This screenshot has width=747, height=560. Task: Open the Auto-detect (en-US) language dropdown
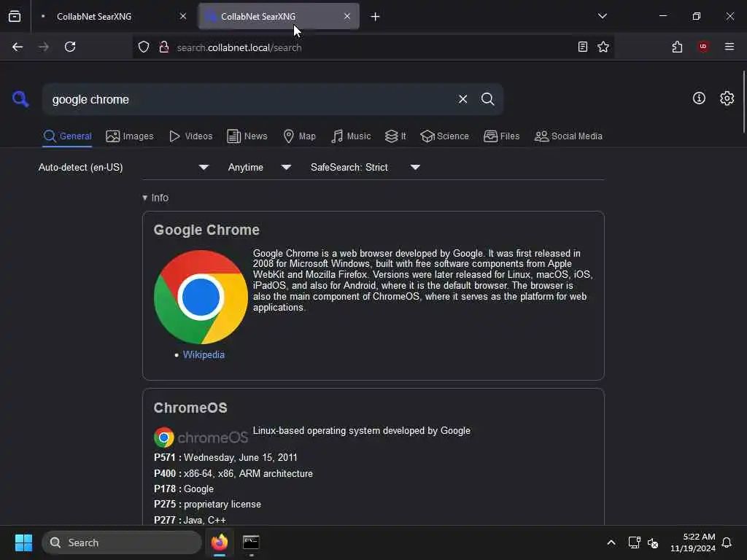tap(124, 167)
